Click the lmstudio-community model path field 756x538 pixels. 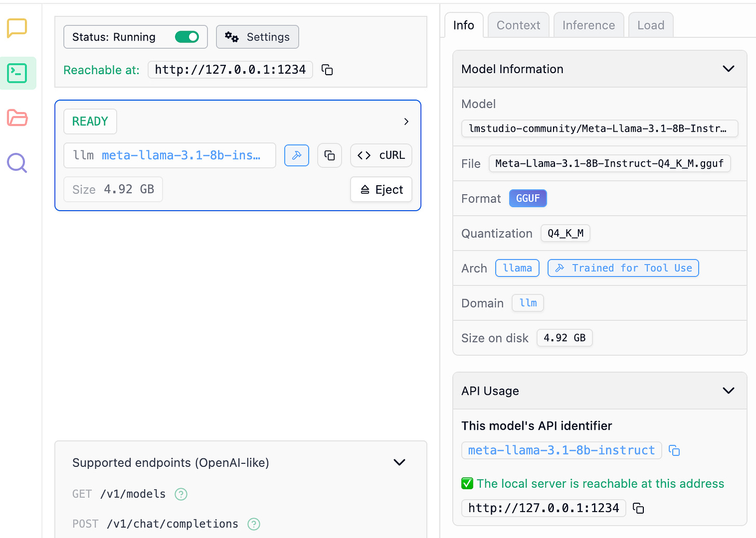tap(600, 129)
